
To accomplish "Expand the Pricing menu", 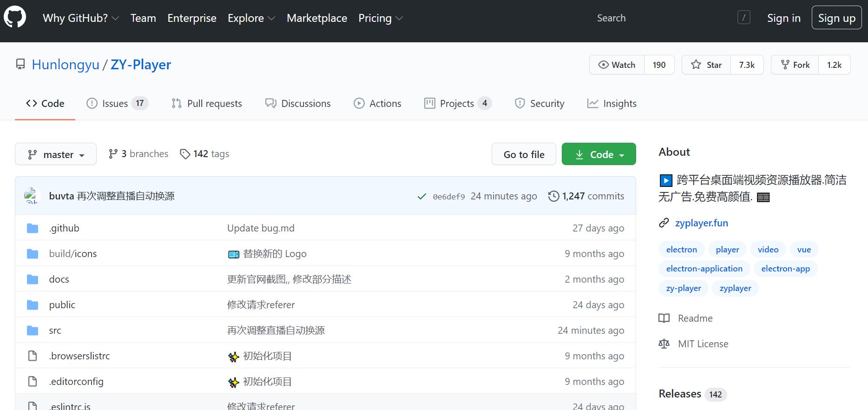I will click(x=381, y=18).
